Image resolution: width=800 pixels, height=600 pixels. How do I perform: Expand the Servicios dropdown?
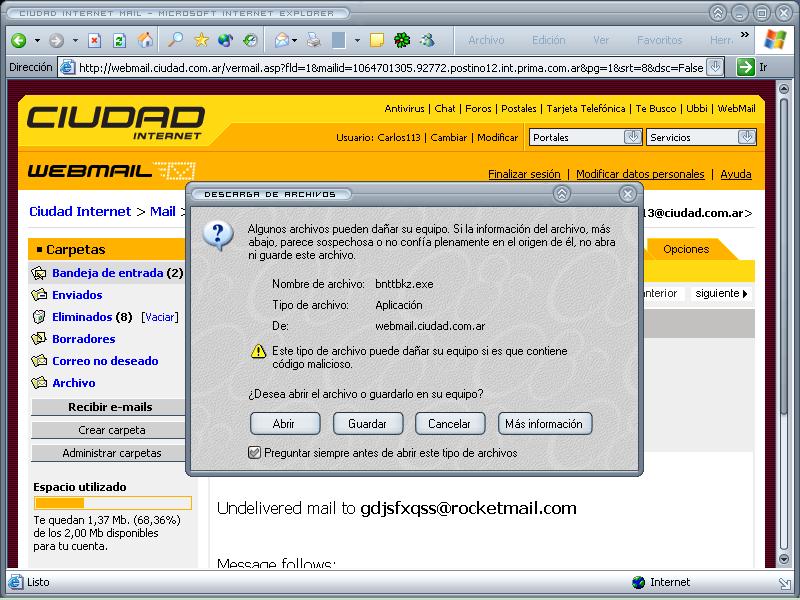tap(746, 137)
